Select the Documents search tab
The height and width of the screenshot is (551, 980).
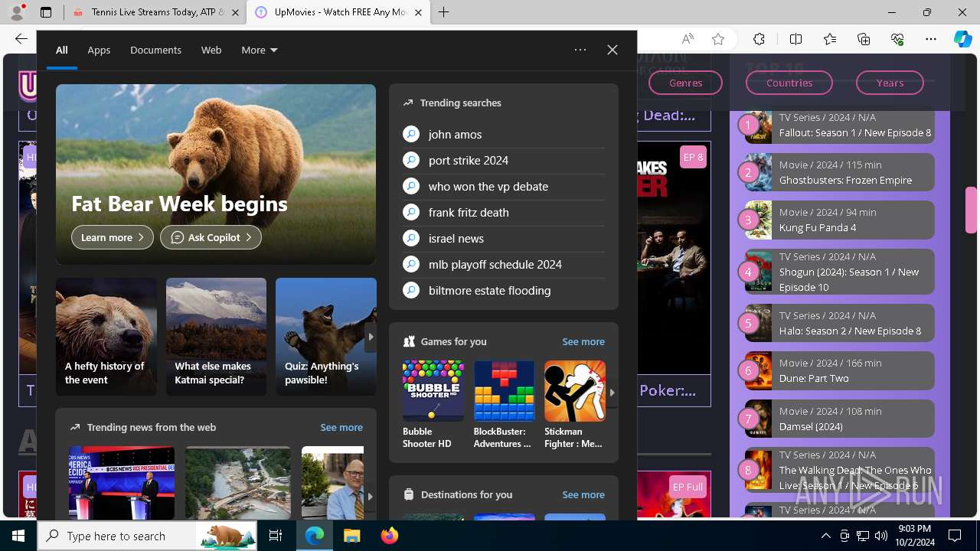[155, 50]
